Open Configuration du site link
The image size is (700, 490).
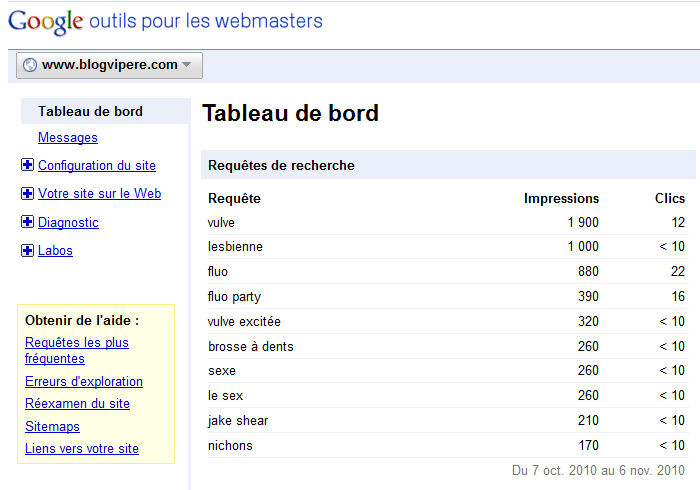[97, 166]
